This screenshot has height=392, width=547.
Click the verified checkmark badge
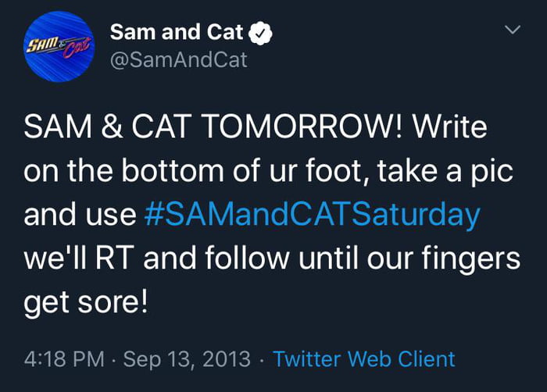(261, 32)
